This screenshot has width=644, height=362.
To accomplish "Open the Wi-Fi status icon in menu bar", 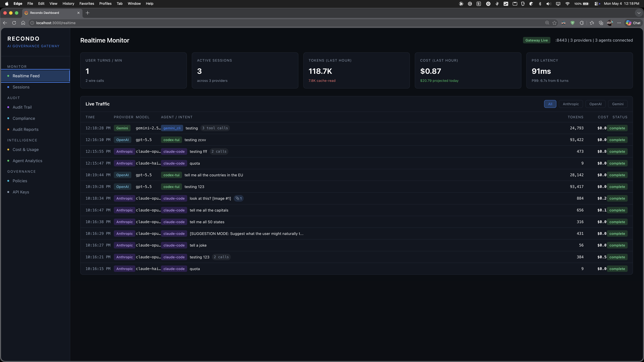I will pyautogui.click(x=568, y=4).
